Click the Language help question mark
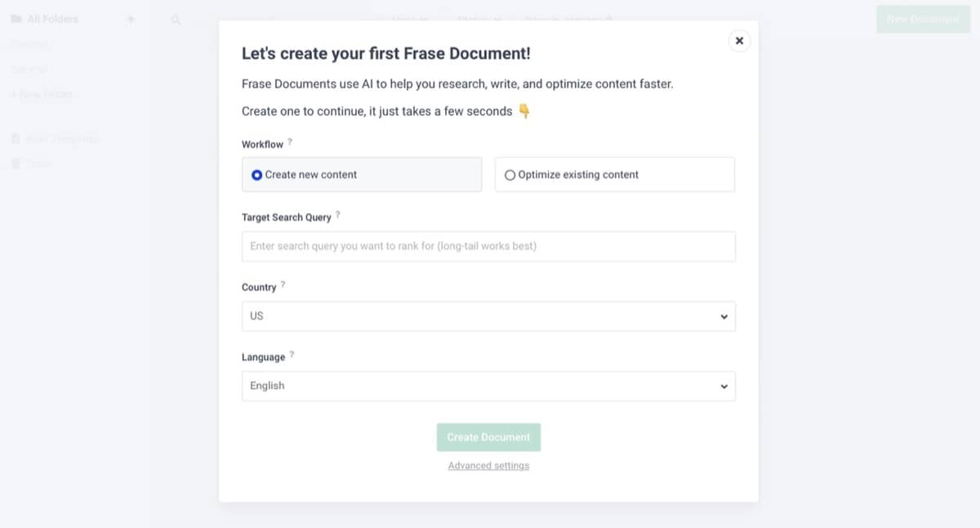980x528 pixels. 292,353
